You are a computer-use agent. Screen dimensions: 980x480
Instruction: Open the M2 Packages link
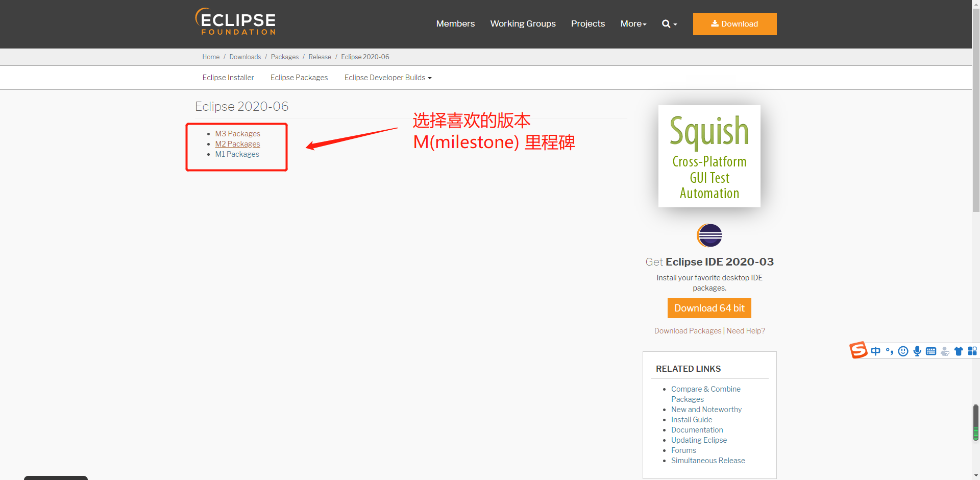pos(237,143)
